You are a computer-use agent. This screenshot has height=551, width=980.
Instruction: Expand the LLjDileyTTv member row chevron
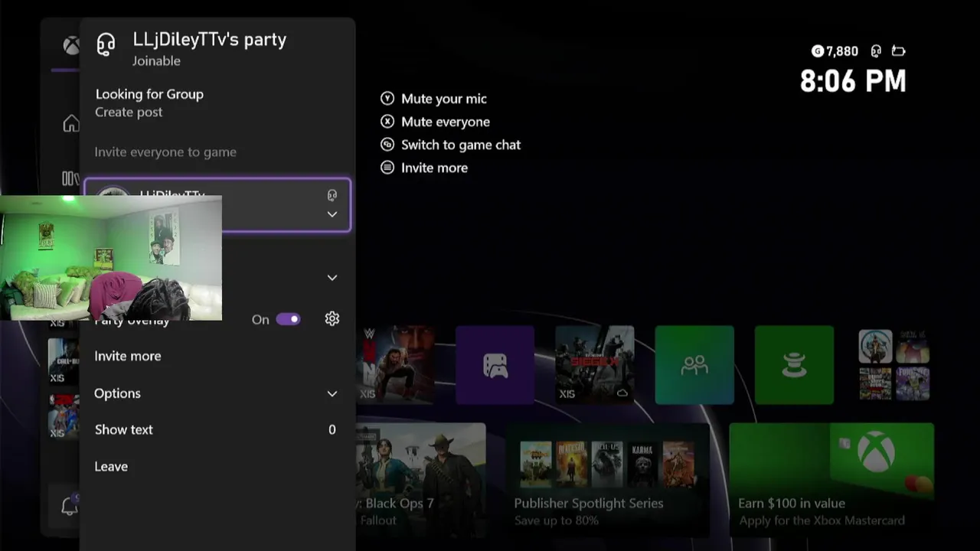[332, 214]
